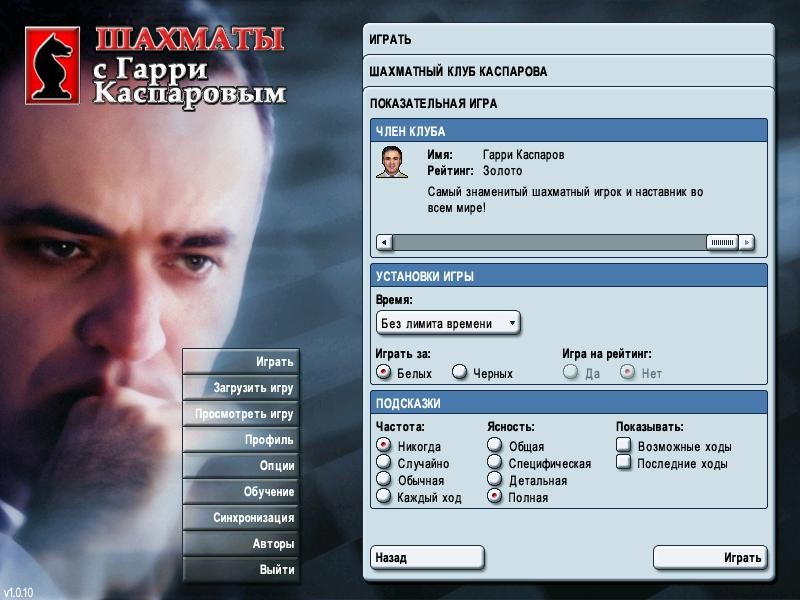Click the name text Гарри Каспаров
Viewport: 800px width, 600px height.
[x=523, y=155]
